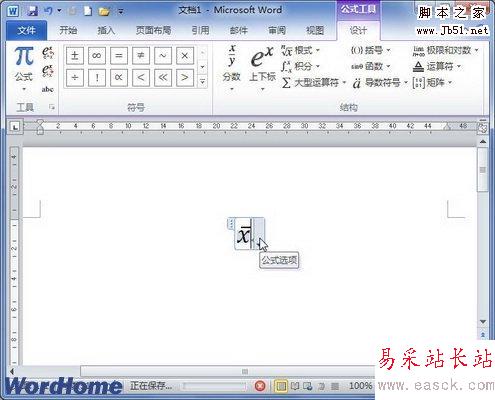Viewport: 495px width, 400px height.
Task: Insert the plus-minus ± symbol
Action: pyautogui.click(x=75, y=56)
